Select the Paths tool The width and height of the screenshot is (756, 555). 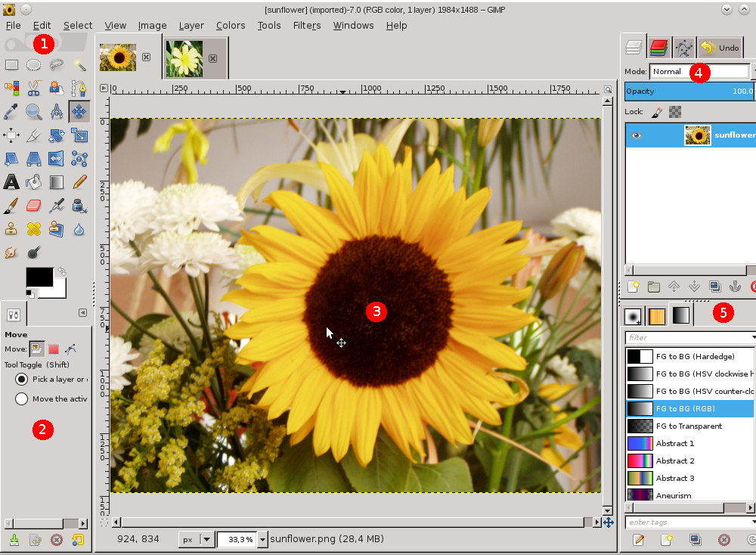(x=79, y=88)
